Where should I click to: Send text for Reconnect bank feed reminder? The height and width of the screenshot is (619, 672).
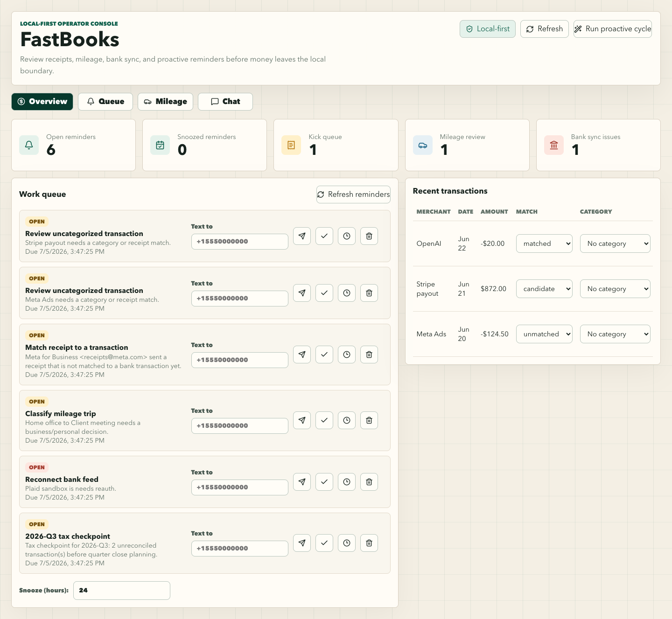[302, 482]
